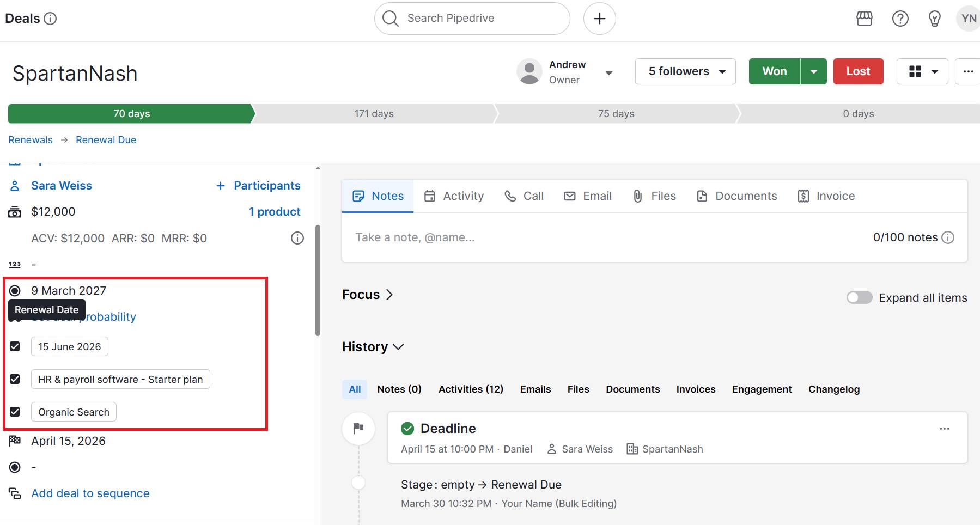The width and height of the screenshot is (980, 525).
Task: Filter history by Changelog
Action: [834, 389]
